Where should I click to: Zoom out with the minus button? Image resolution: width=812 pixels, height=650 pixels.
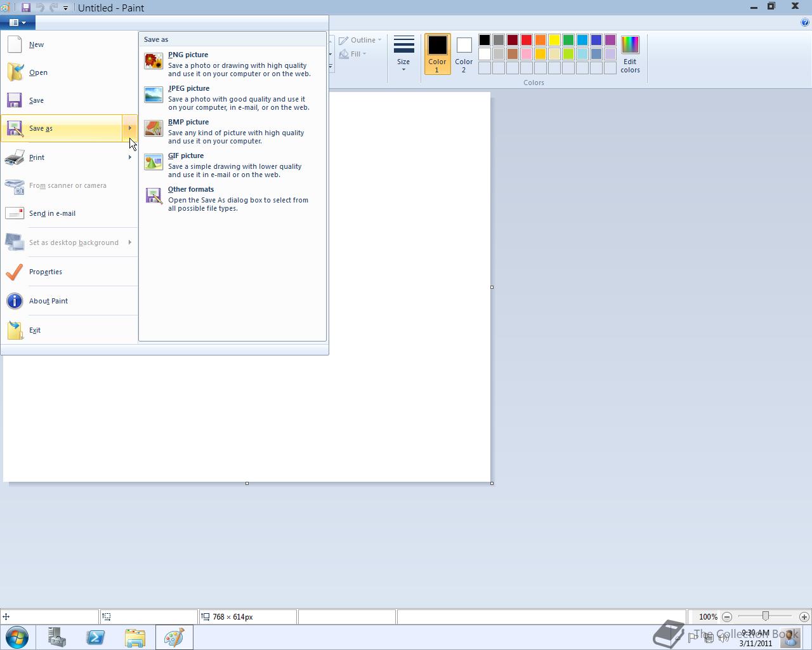(x=727, y=617)
